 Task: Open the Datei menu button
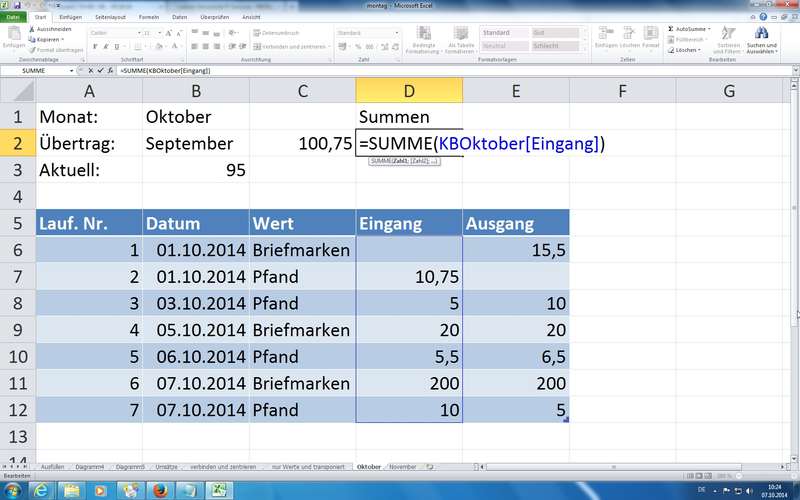(x=14, y=17)
